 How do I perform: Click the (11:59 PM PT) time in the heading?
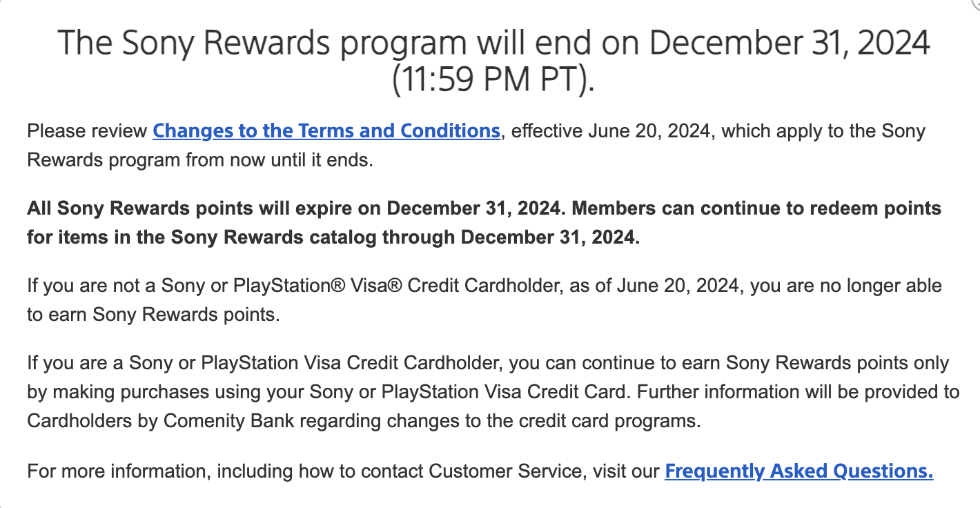(493, 80)
